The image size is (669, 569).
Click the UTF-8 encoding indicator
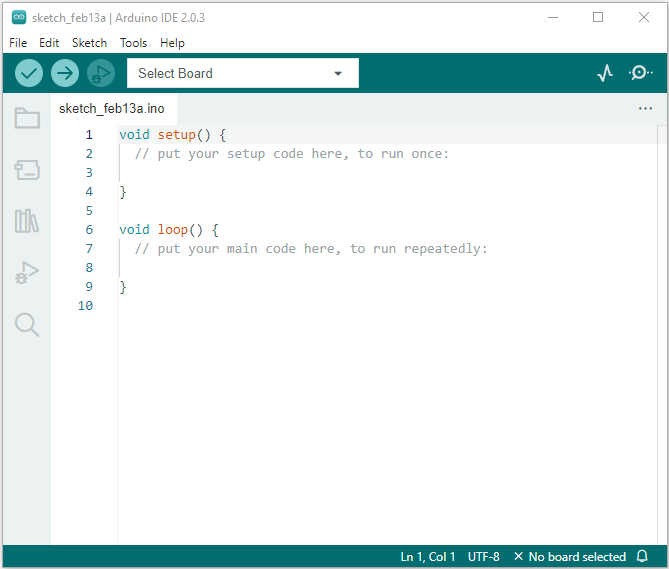[x=483, y=557]
